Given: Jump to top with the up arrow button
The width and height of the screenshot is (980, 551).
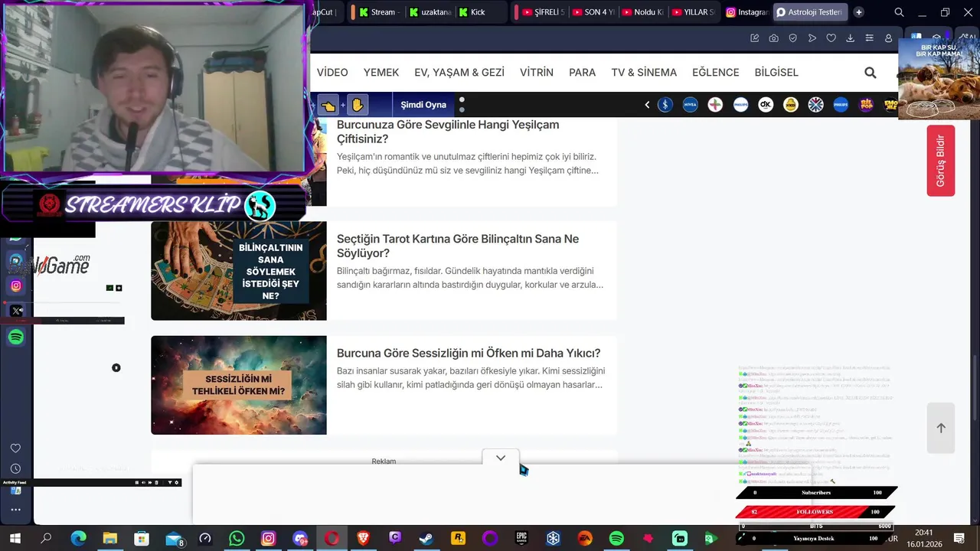Looking at the screenshot, I should pyautogui.click(x=941, y=428).
